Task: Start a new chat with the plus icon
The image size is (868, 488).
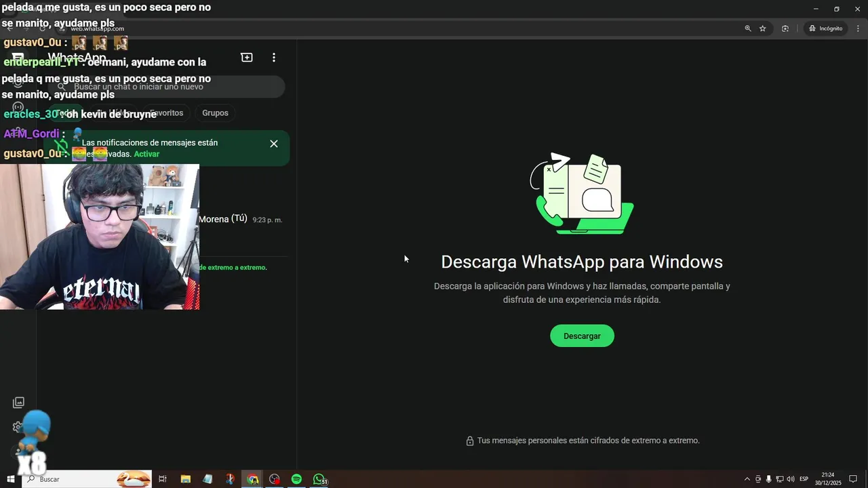Action: 247,58
